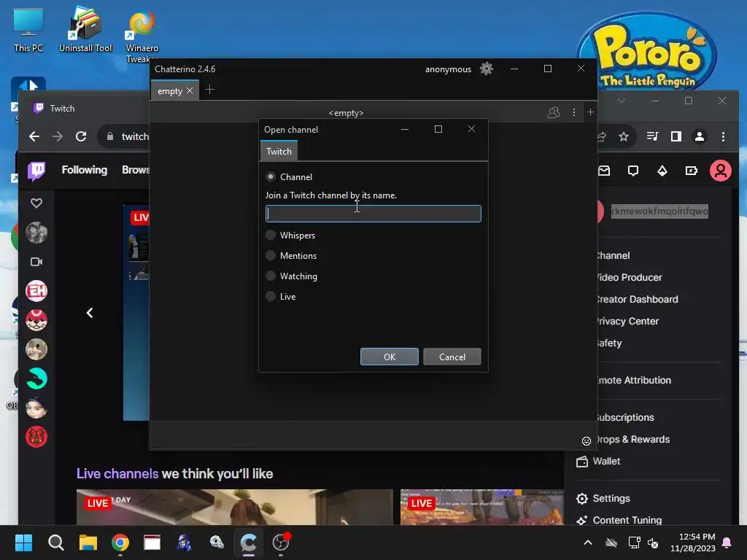Open Content Tuning menu item
747x560 pixels.
pos(619,521)
